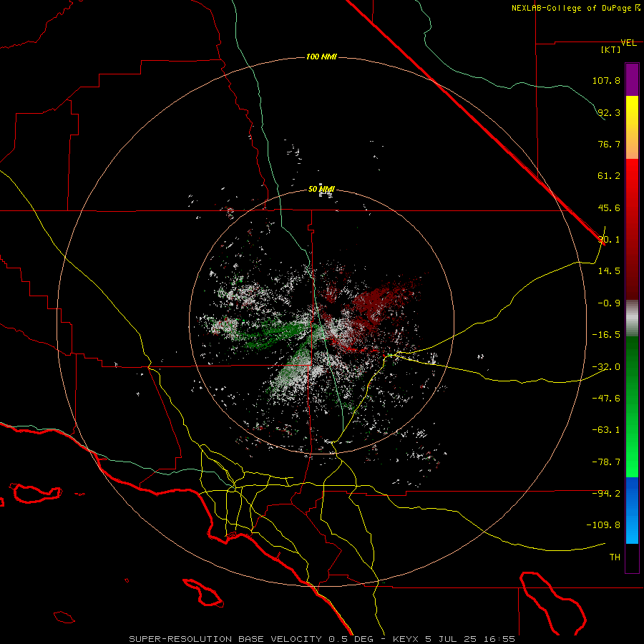644x644 pixels.
Task: Click the -47.6 velocity scale value
Action: [606, 399]
